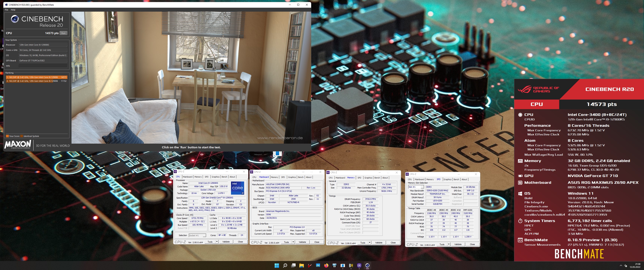
Task: Open Slot #1 dropdown in SPD window
Action: (x=416, y=187)
